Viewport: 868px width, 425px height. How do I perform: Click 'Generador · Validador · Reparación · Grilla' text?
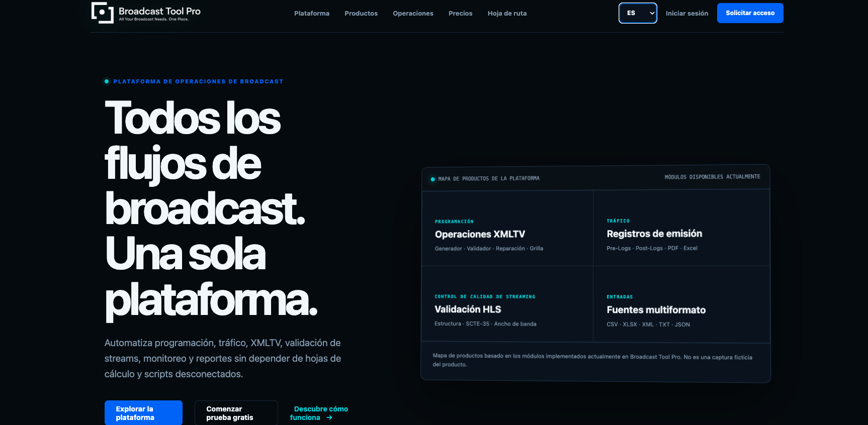489,249
